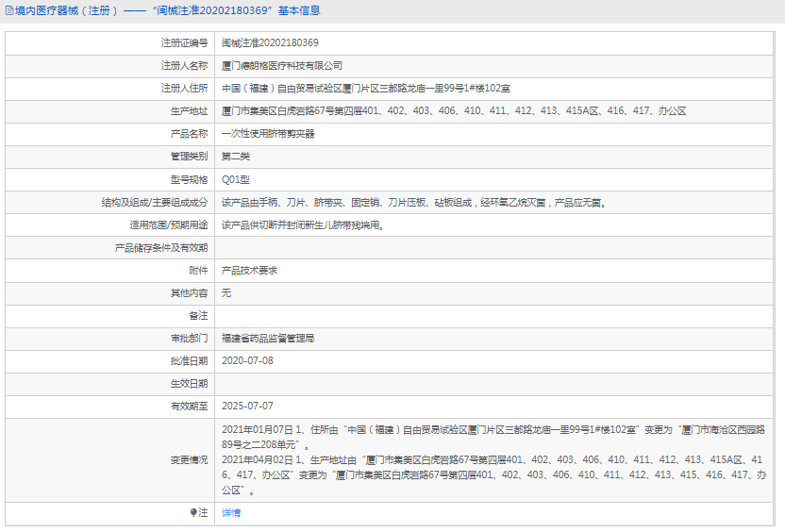Click the bullet icon before 注

click(x=193, y=512)
